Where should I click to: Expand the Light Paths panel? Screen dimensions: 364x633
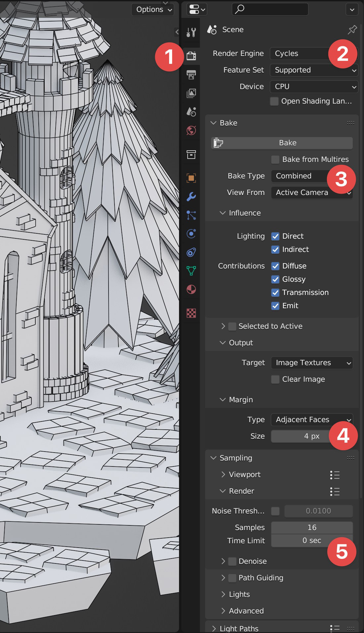coord(213,628)
